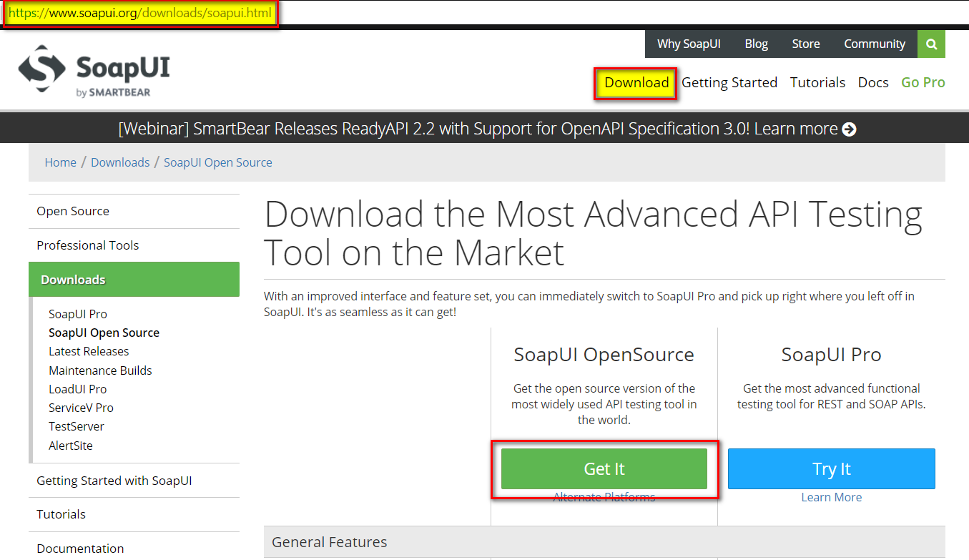Open the Getting Started menu
The image size is (969, 560).
coord(729,83)
